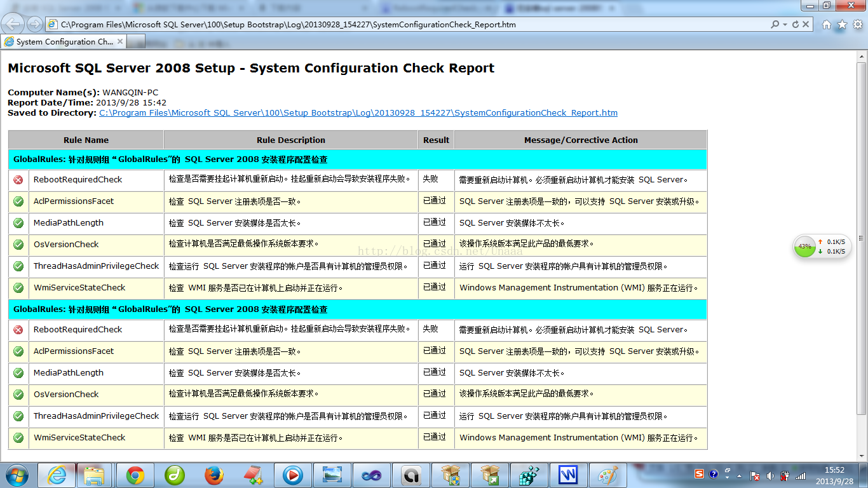Open the SystemConfigurationCheck_Report.htm saved directory link
Image resolution: width=868 pixels, height=488 pixels.
pos(358,113)
